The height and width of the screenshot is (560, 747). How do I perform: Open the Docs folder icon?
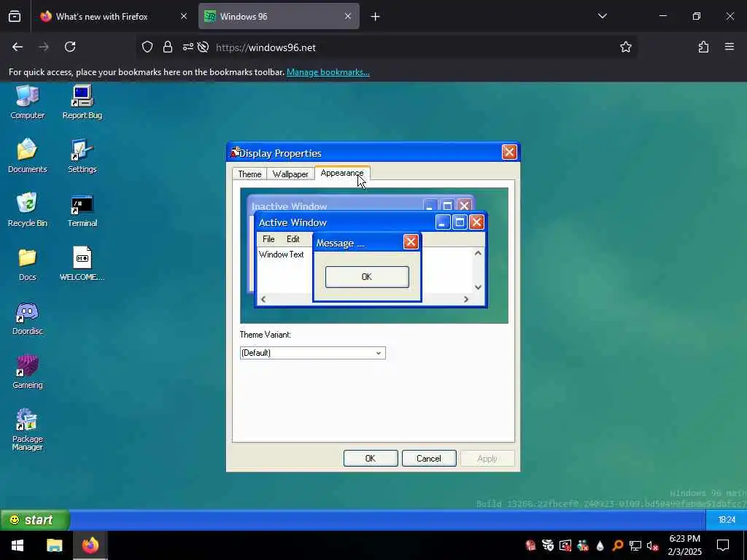27,264
